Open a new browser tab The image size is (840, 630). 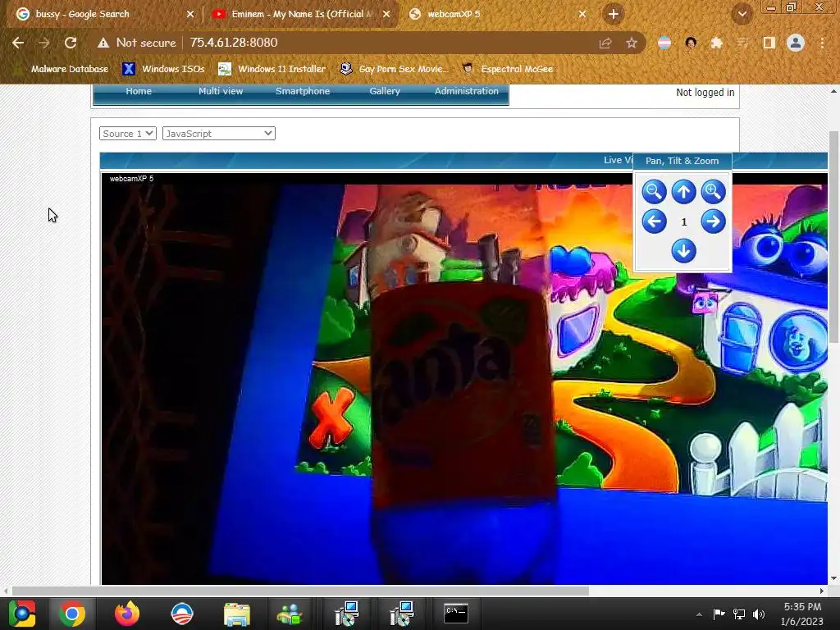pyautogui.click(x=614, y=14)
